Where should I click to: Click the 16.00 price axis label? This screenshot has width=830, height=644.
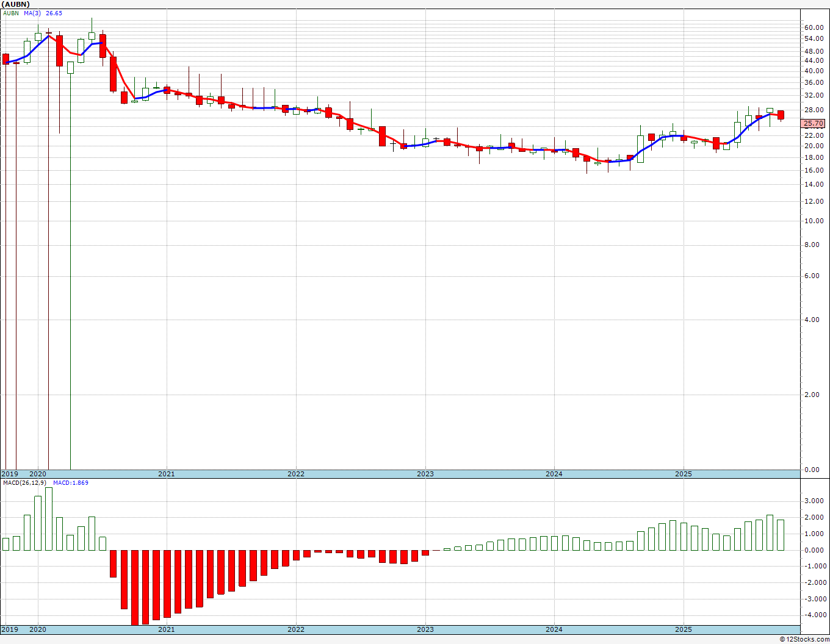tap(814, 170)
